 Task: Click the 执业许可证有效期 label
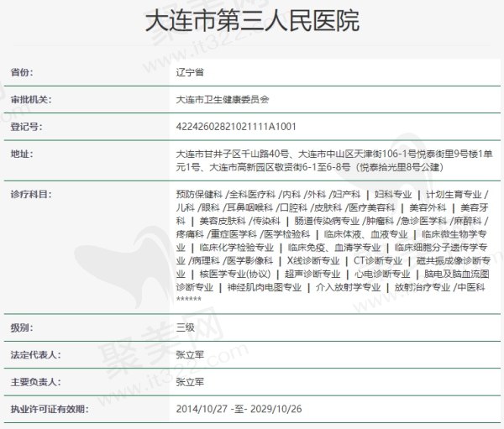tap(50, 409)
